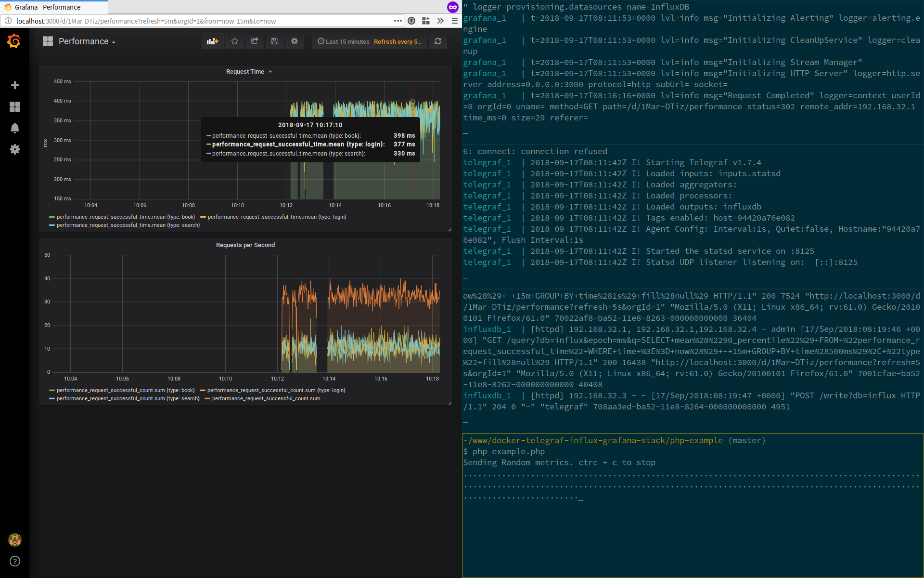The width and height of the screenshot is (924, 578).
Task: Open Grafana Help at bottom sidebar
Action: click(x=14, y=561)
